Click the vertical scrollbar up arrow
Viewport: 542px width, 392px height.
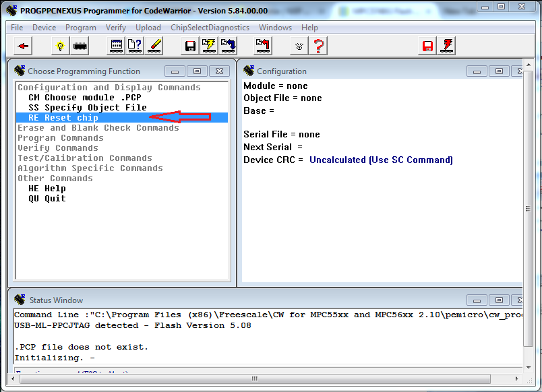coord(528,65)
